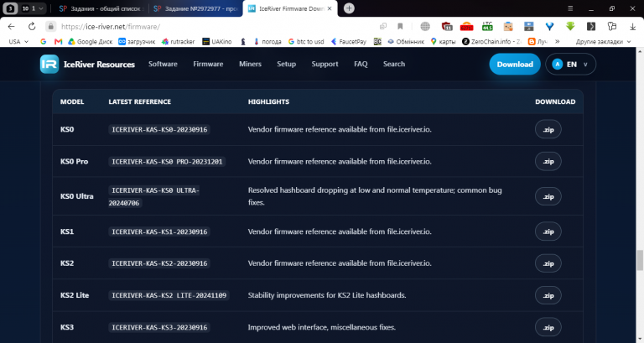
Task: Switch to the Задание №2972977 tab
Action: pos(195,8)
